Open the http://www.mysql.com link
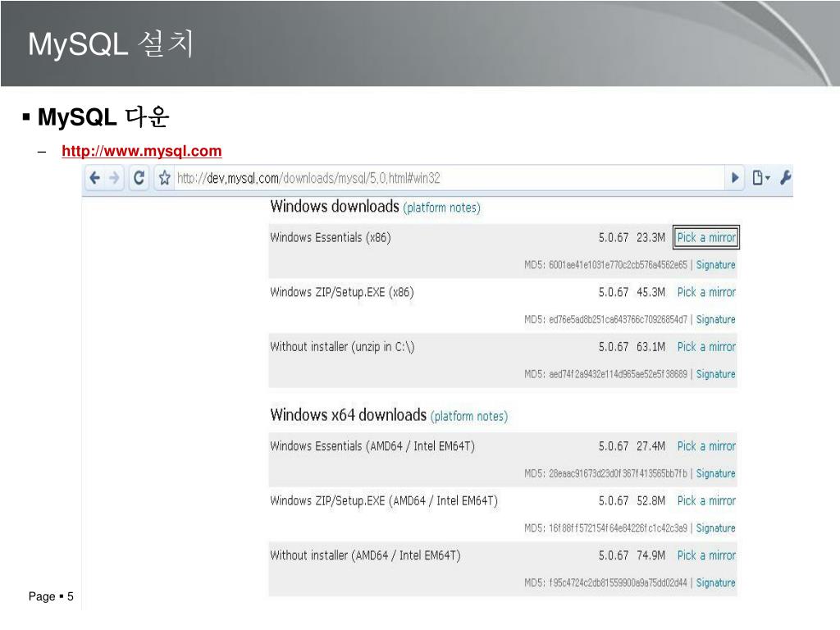 point(141,151)
